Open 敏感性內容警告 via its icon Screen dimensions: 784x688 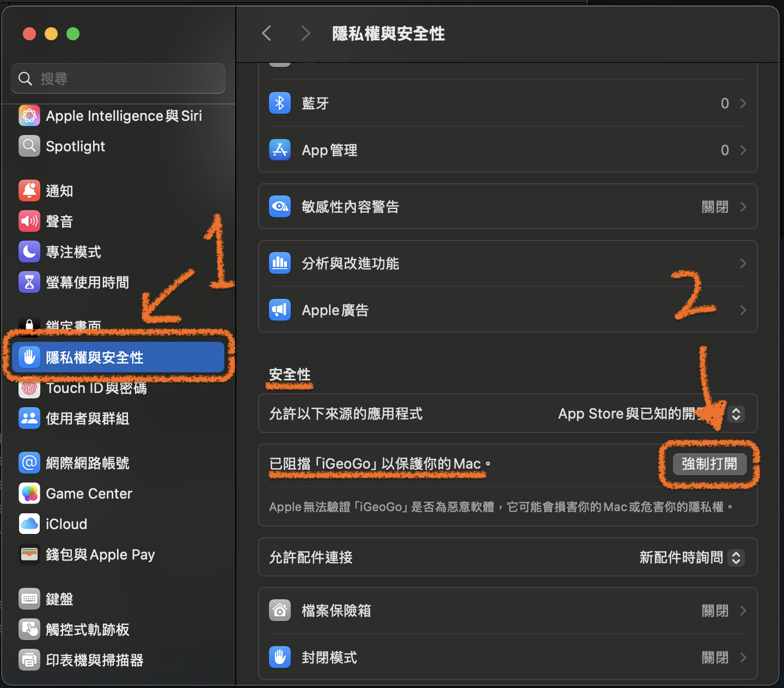(279, 206)
